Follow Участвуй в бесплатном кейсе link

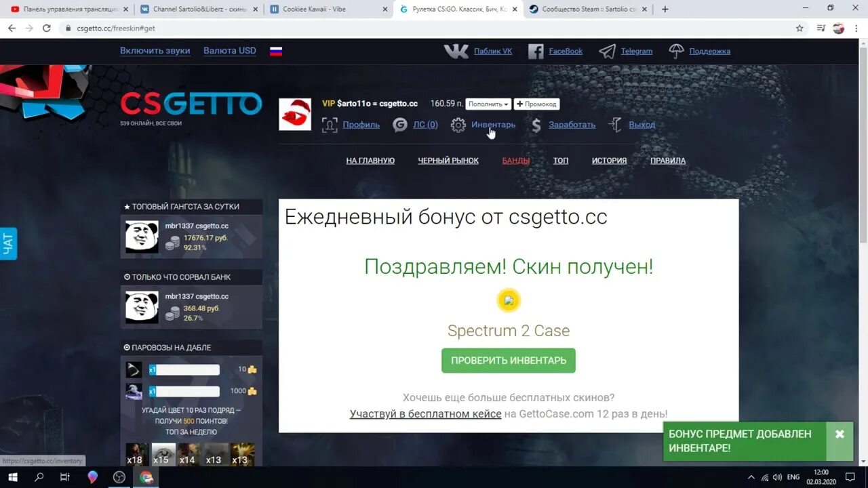[425, 413]
